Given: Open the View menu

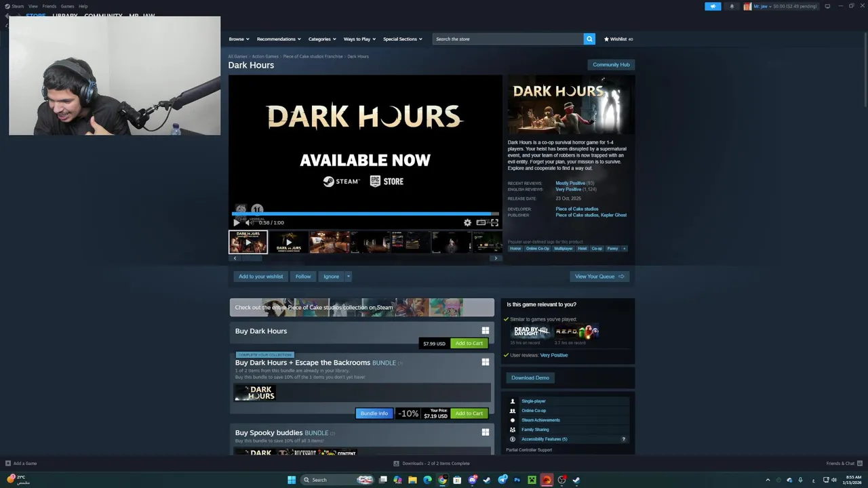Looking at the screenshot, I should [x=33, y=6].
